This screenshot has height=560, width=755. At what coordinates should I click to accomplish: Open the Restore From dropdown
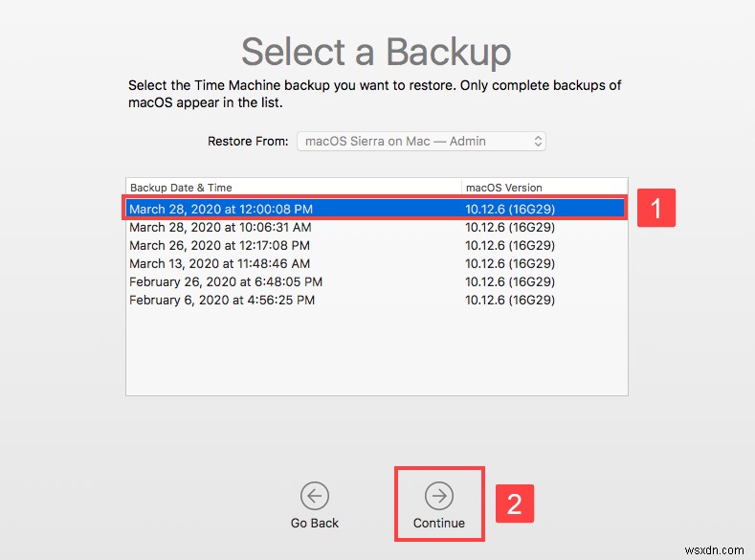[421, 141]
